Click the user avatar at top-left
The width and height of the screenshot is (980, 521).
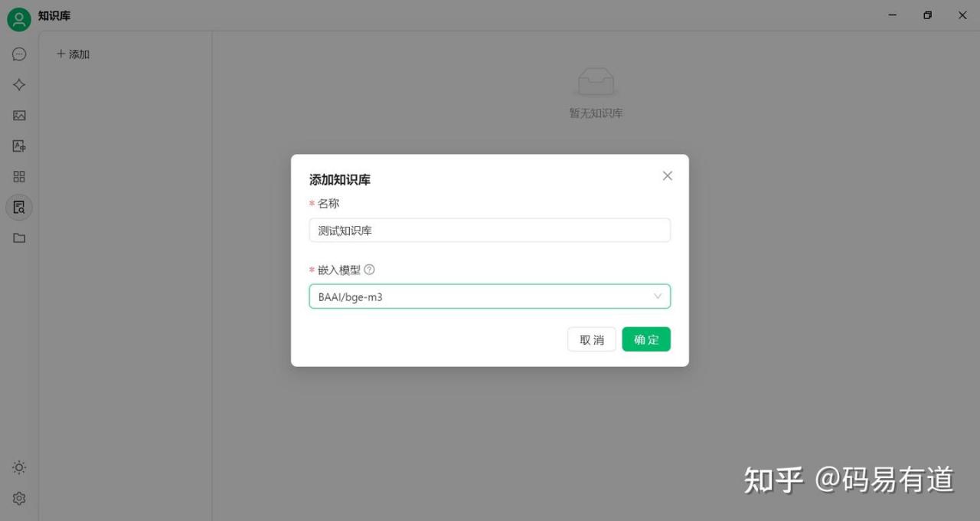[x=19, y=19]
